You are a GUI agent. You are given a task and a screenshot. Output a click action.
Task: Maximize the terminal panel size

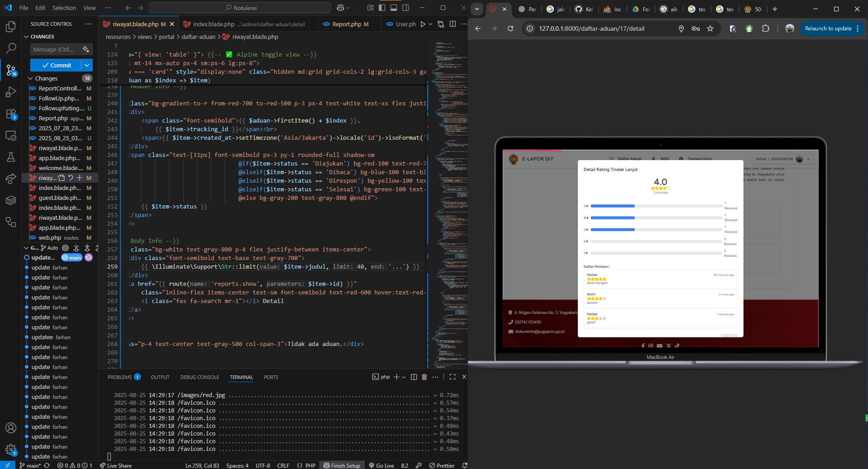tap(452, 377)
